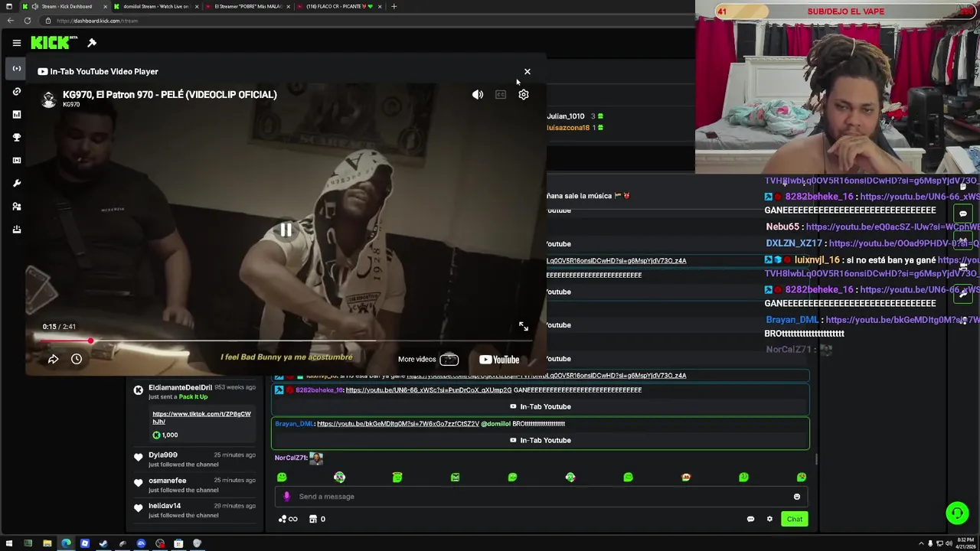Mute the YouTube video volume
Viewport: 980px width, 551px height.
pyautogui.click(x=478, y=95)
